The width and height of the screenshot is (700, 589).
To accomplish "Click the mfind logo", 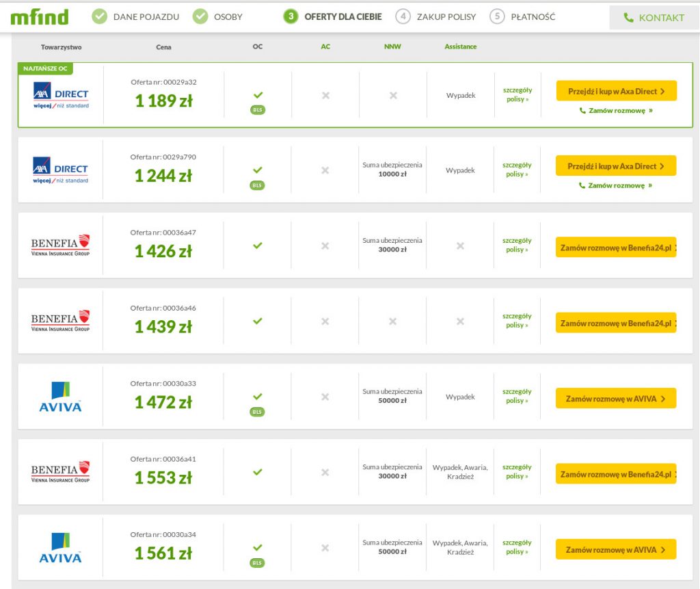I will point(40,17).
